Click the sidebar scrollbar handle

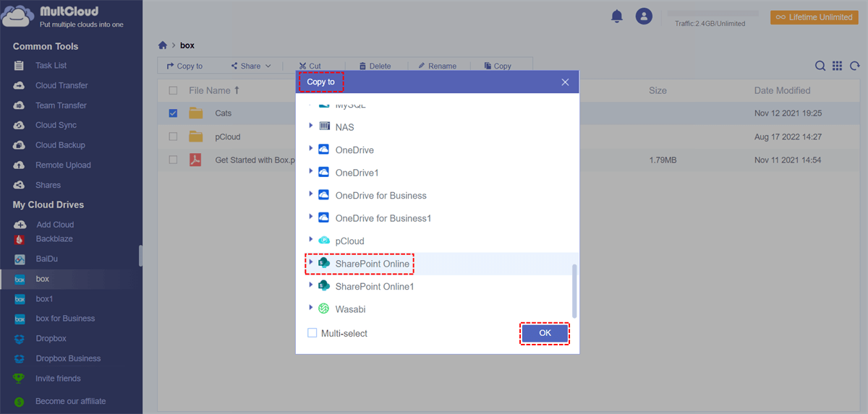[140, 256]
